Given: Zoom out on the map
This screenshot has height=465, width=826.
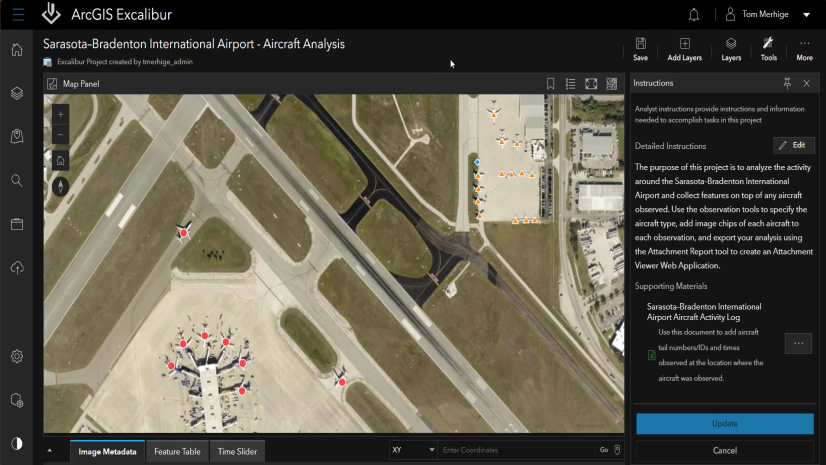Looking at the screenshot, I should pos(61,135).
